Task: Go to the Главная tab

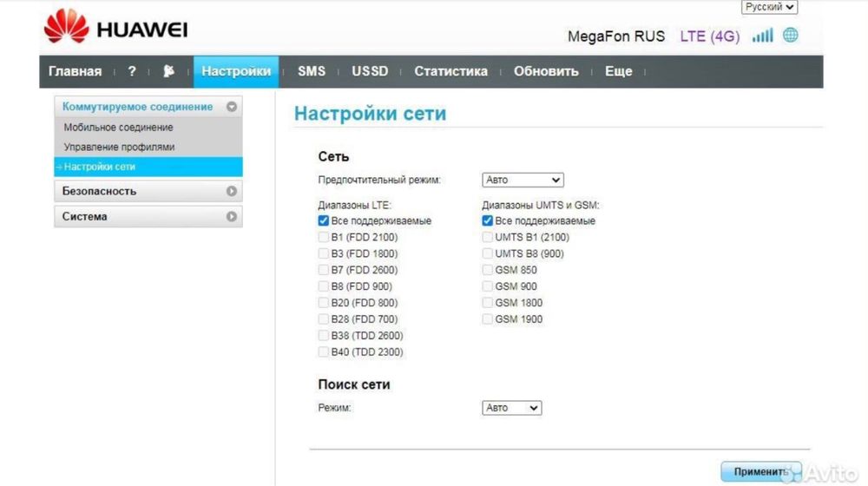Action: click(76, 71)
